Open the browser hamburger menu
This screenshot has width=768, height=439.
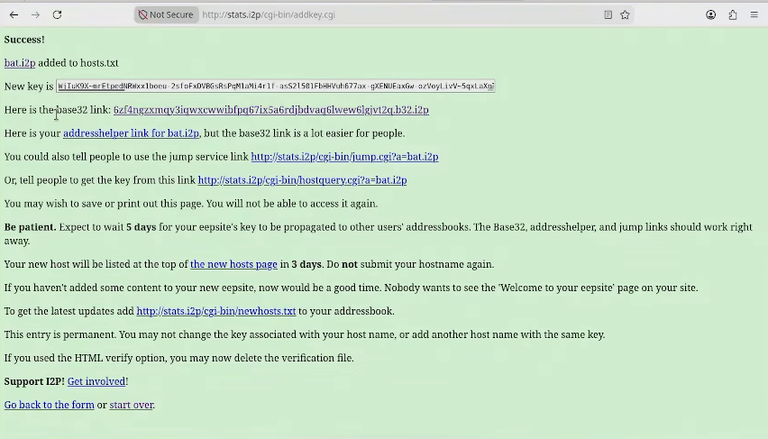click(x=754, y=15)
